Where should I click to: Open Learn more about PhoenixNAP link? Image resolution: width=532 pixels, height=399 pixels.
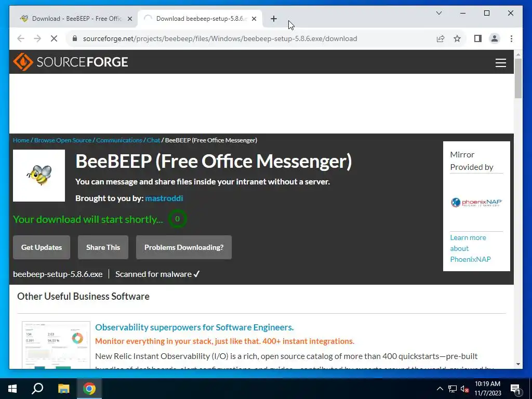point(470,248)
